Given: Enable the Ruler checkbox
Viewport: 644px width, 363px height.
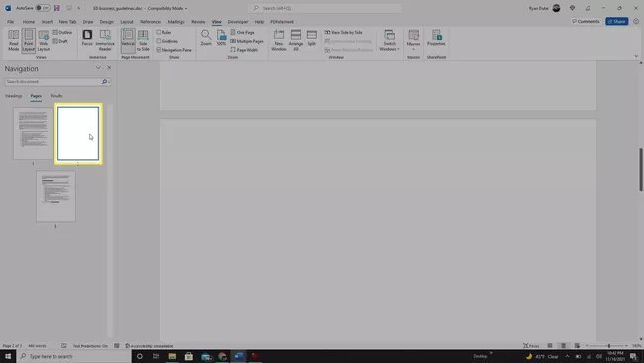Looking at the screenshot, I should coord(159,32).
